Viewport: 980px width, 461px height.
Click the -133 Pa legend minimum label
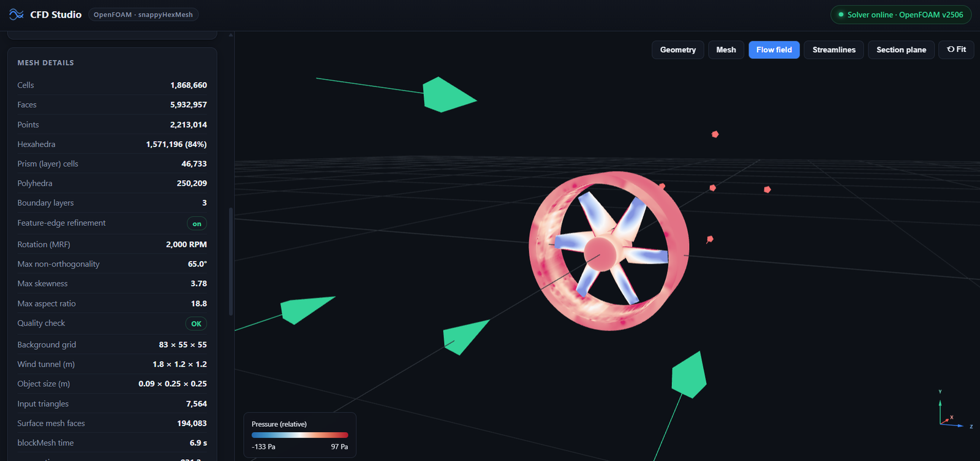coord(263,447)
